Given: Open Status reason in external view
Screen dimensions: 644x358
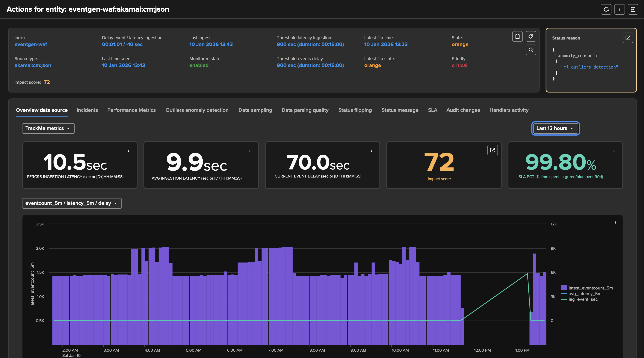Looking at the screenshot, I should [x=628, y=38].
